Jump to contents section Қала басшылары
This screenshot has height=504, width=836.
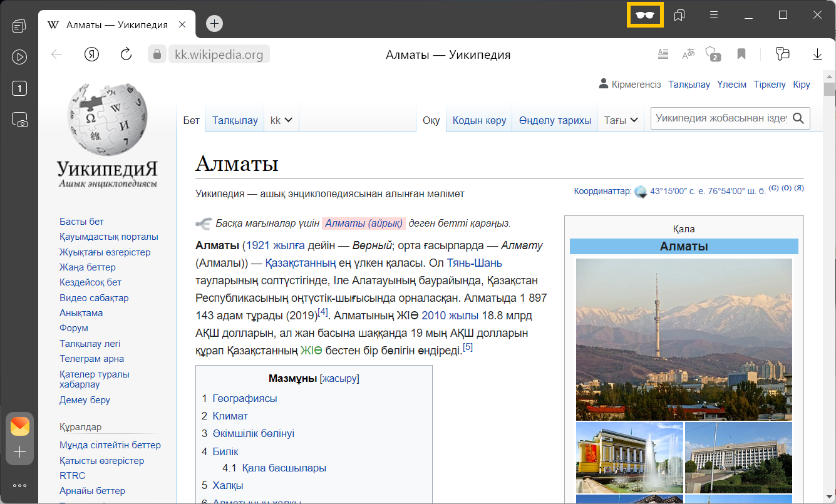coord(284,468)
